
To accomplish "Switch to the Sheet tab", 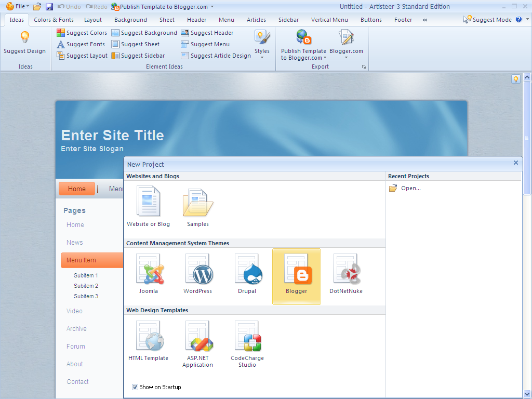I will [x=167, y=20].
